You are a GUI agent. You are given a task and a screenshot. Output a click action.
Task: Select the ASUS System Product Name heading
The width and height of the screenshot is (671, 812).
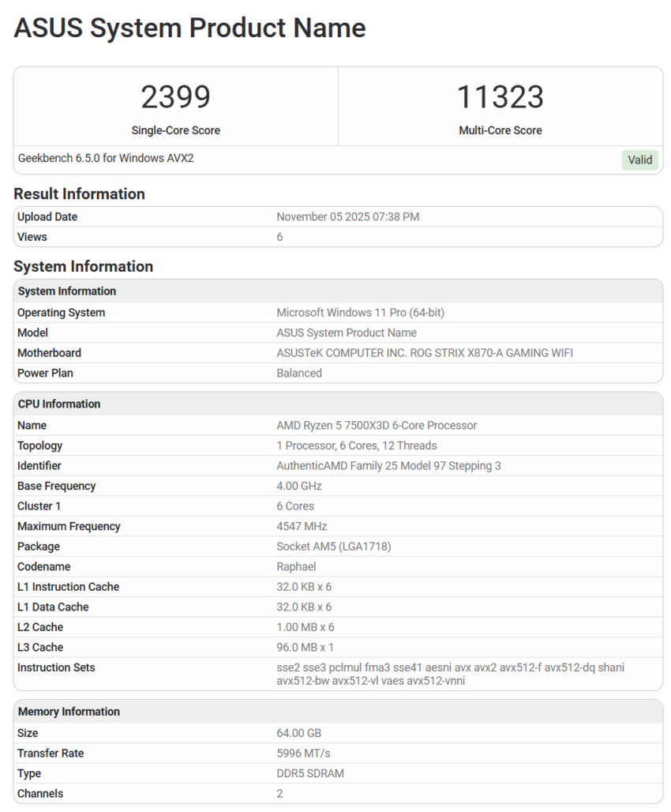click(x=189, y=28)
